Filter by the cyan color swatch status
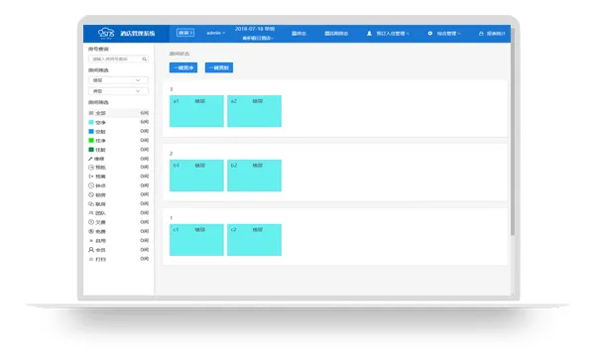Screen dimensions: 595x364 click(91, 122)
